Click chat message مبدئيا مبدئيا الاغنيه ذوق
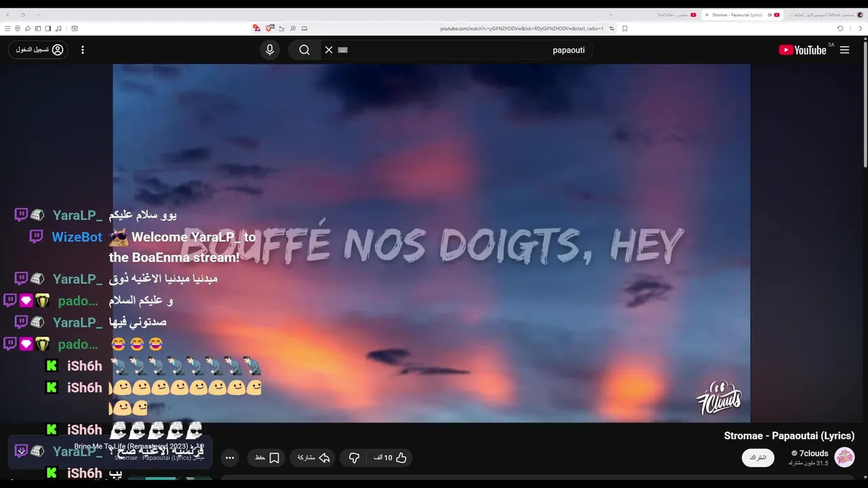 [x=163, y=279]
